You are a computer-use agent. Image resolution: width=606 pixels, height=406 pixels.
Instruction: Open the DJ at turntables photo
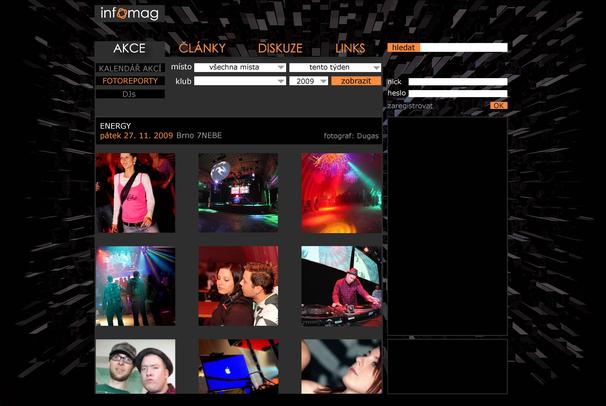[x=341, y=286]
